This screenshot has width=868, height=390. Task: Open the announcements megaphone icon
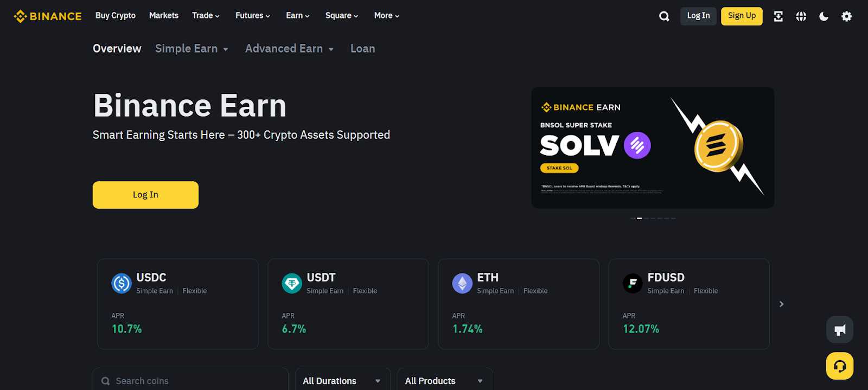(x=840, y=330)
